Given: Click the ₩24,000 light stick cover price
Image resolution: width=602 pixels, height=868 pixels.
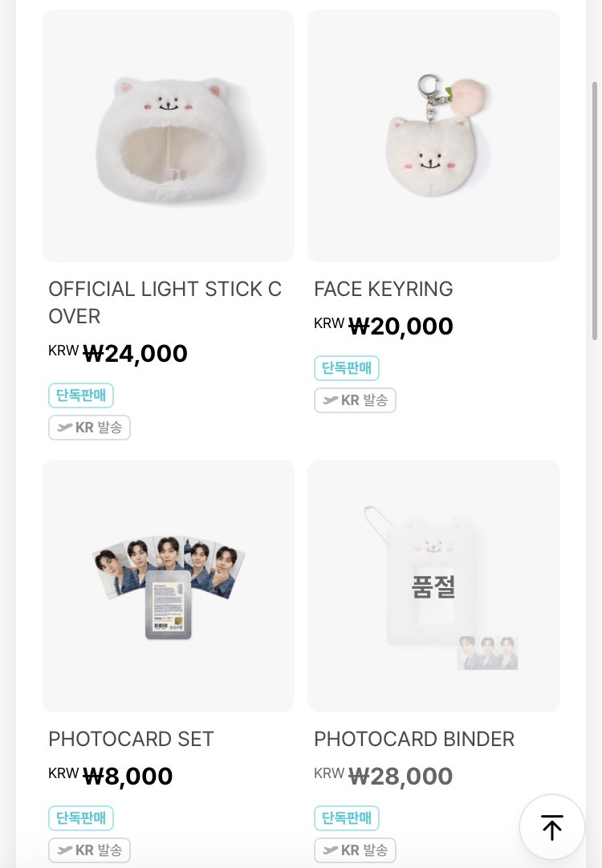Looking at the screenshot, I should 135,354.
